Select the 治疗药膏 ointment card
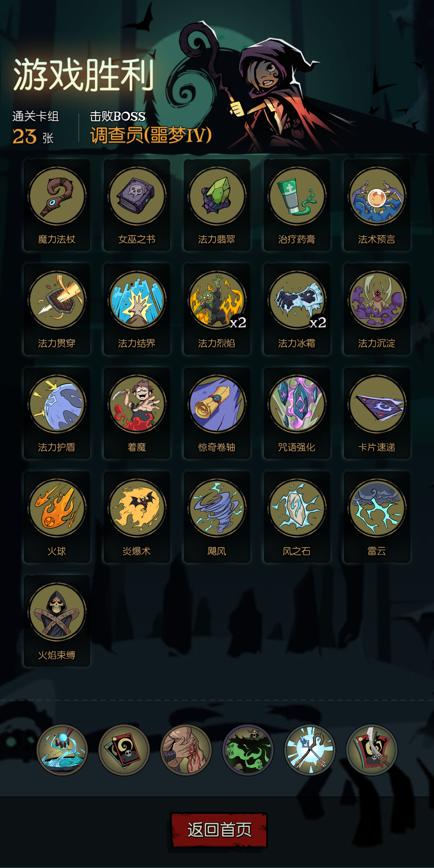Screen dimensions: 434x868 pyautogui.click(x=297, y=205)
